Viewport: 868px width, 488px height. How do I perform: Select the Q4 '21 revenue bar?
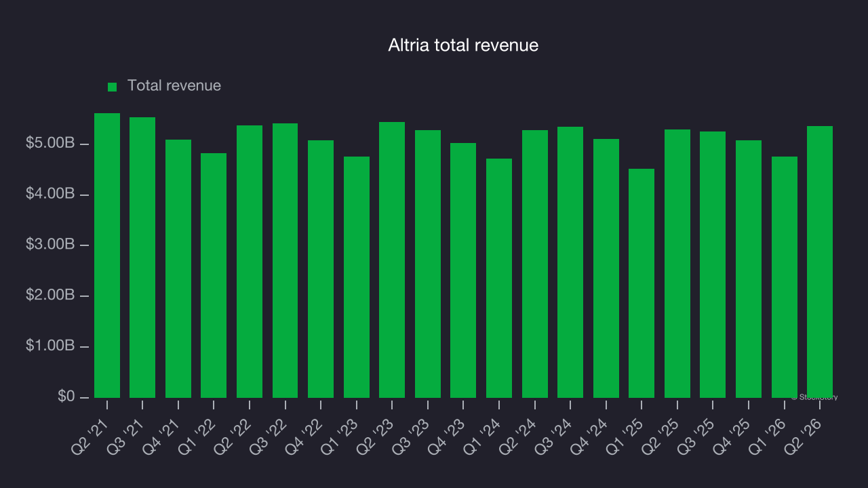point(178,268)
